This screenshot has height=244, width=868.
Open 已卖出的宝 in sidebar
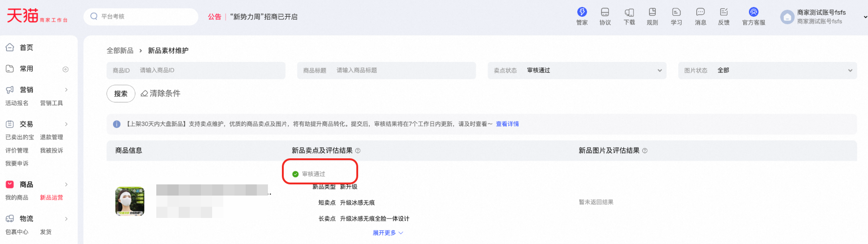(x=20, y=137)
